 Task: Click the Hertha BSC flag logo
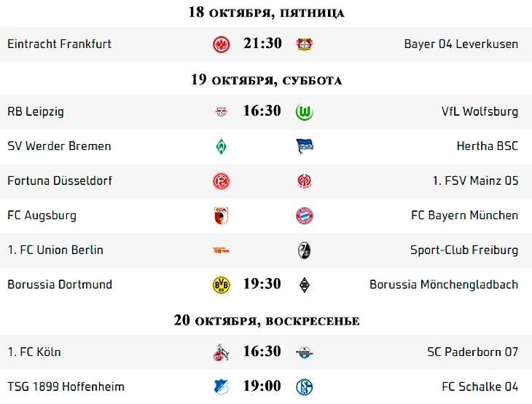pos(305,146)
